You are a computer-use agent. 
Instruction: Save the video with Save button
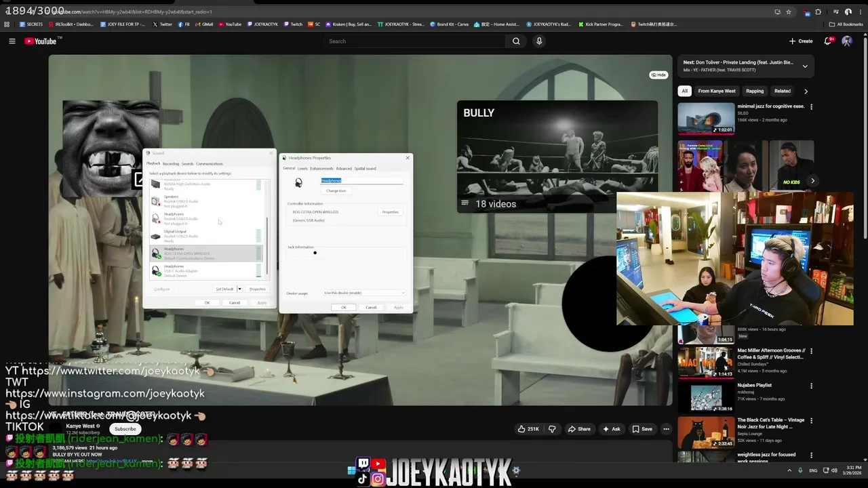point(642,429)
